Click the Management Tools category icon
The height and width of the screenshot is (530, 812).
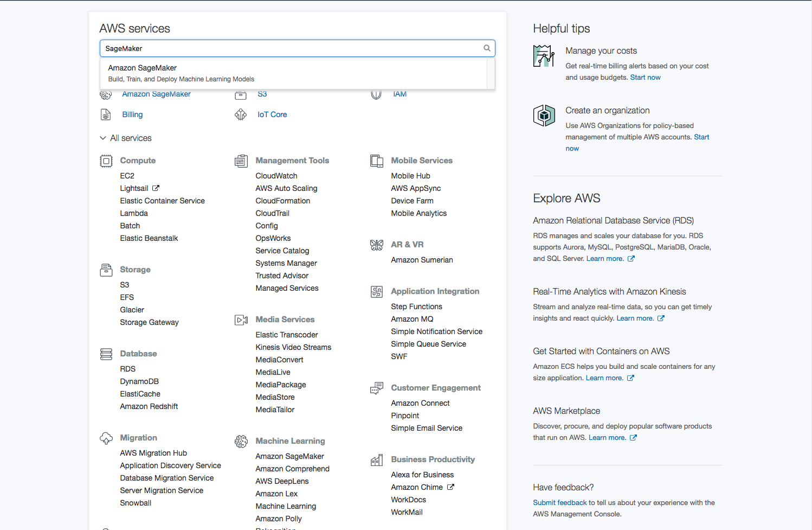coord(241,161)
